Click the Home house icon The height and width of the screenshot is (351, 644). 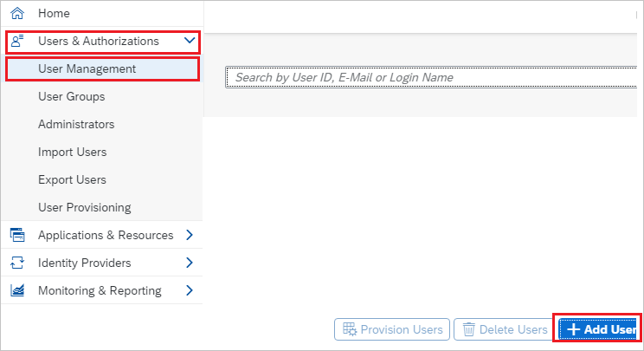coord(17,13)
